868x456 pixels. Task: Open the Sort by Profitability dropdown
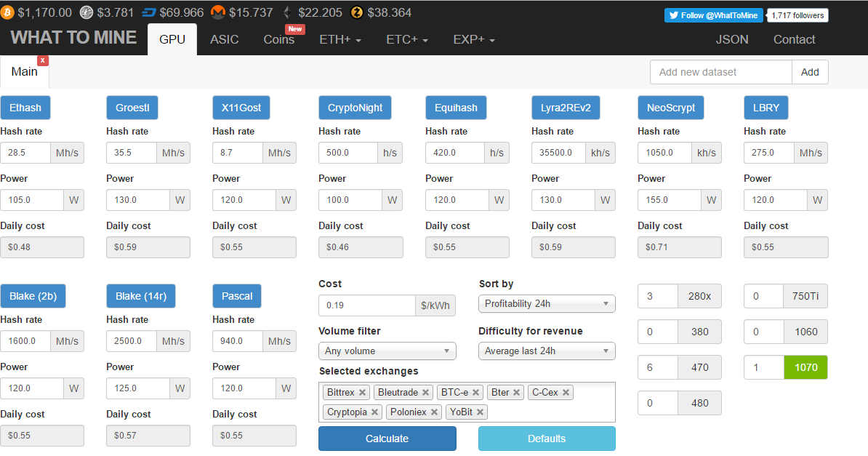(546, 303)
